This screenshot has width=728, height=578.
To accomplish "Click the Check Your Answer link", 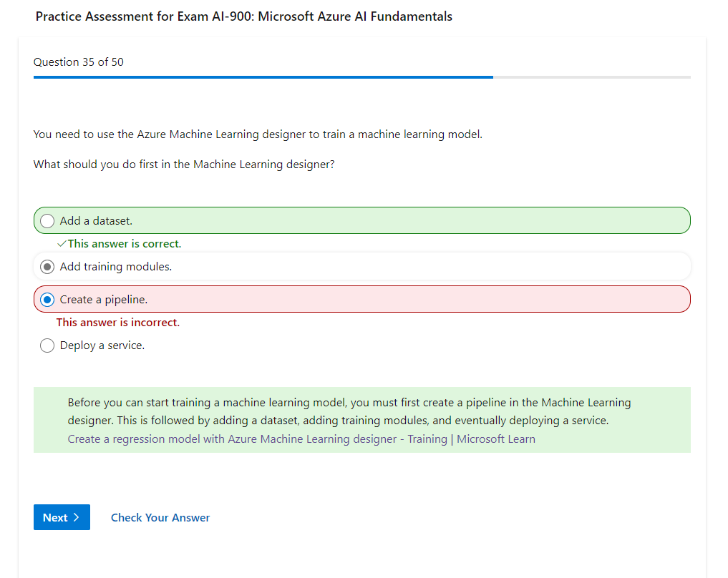I will (160, 518).
